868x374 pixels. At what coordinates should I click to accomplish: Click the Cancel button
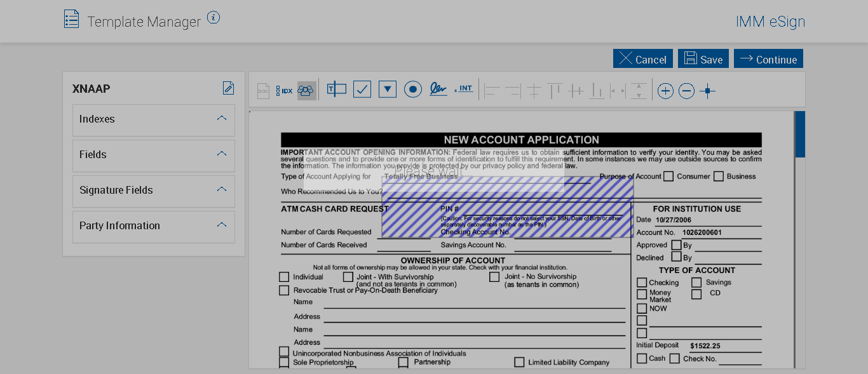642,59
